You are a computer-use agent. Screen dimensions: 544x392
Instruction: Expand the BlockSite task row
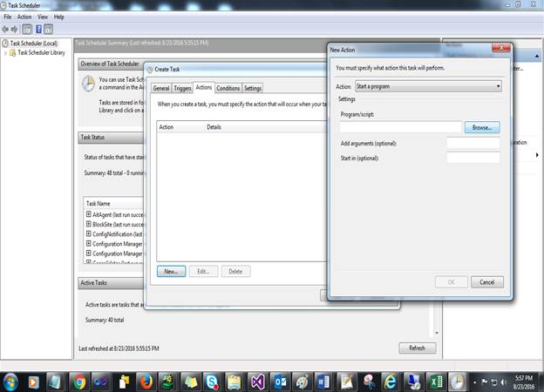click(x=88, y=224)
